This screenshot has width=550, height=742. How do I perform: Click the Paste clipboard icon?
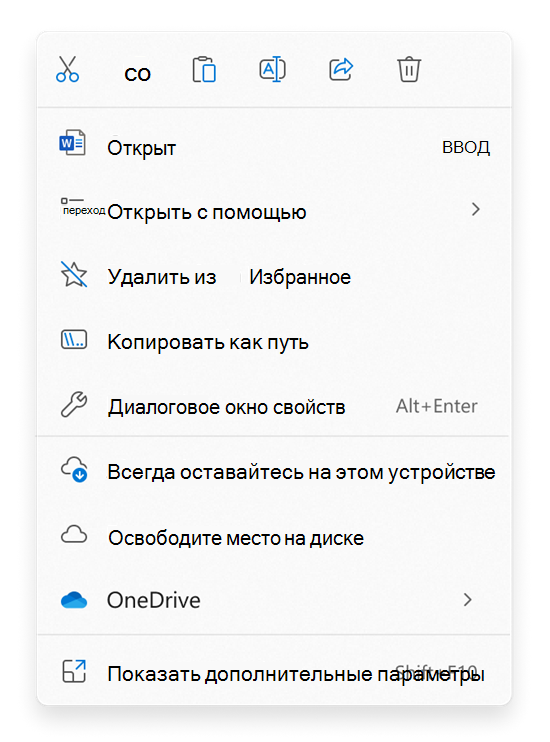click(204, 70)
